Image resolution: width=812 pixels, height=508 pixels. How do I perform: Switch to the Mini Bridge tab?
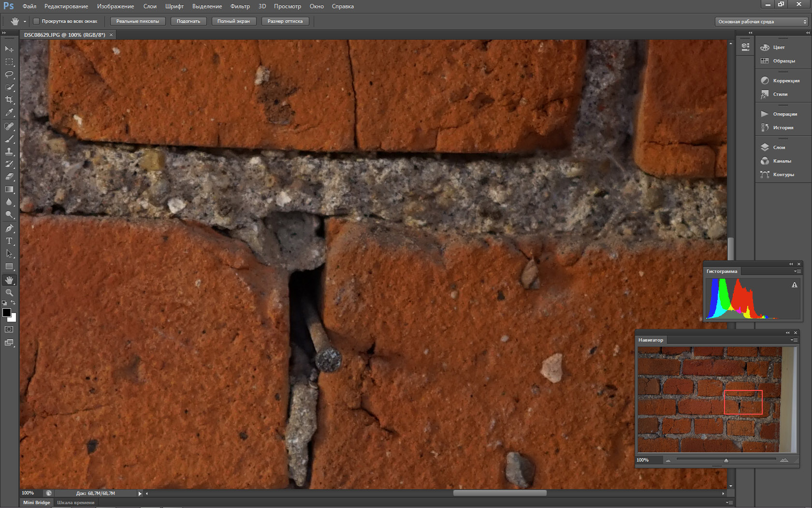pos(37,502)
